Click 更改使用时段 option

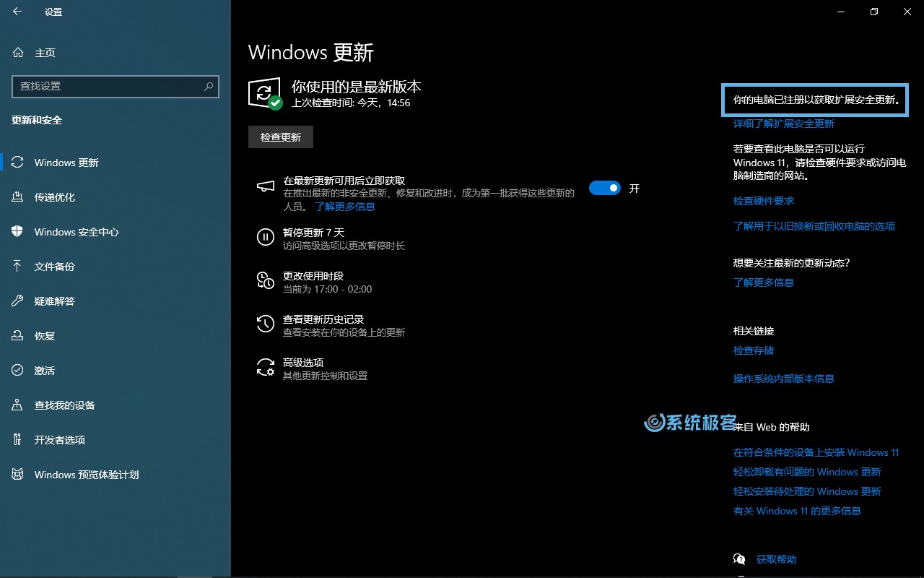pyautogui.click(x=313, y=276)
